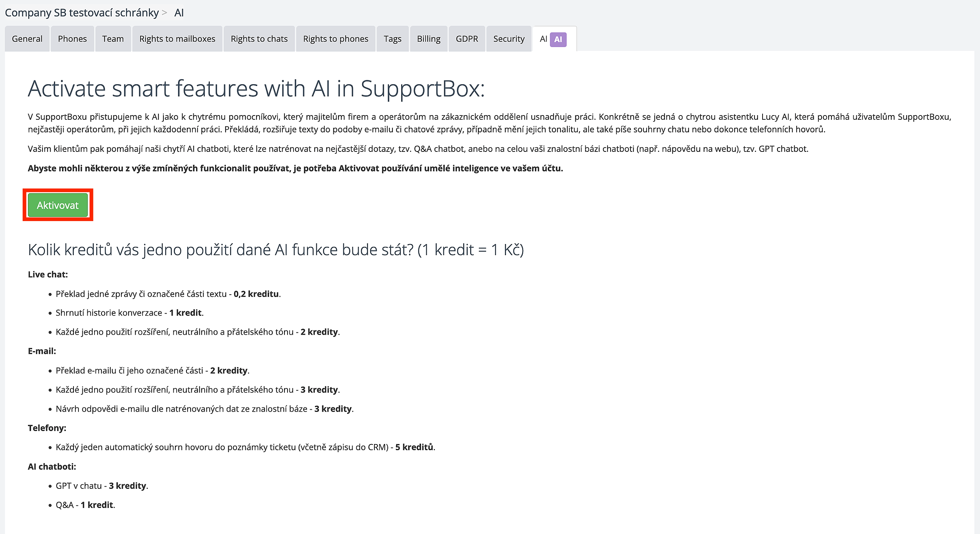The width and height of the screenshot is (980, 534).
Task: Click the Live chat section label
Action: (x=47, y=274)
